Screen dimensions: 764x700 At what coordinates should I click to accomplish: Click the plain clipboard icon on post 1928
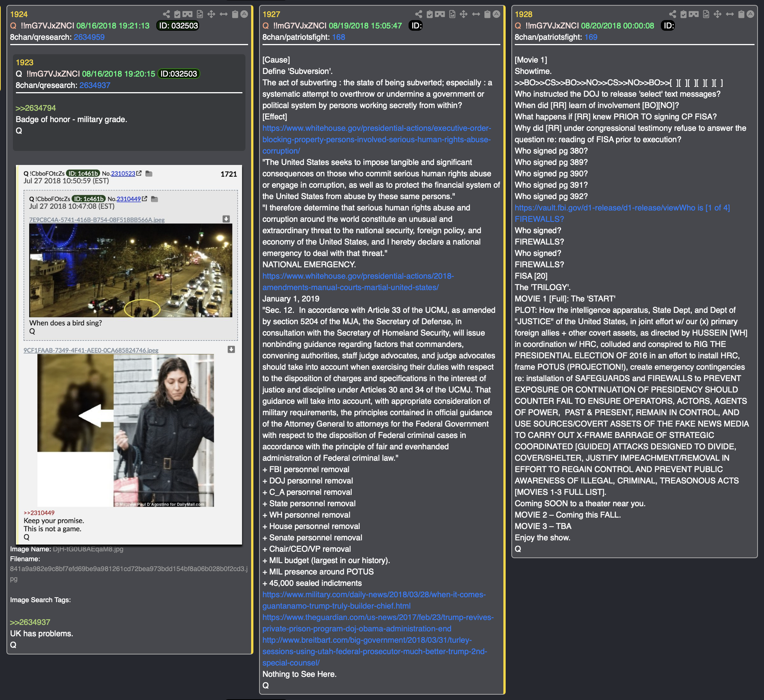click(x=741, y=14)
